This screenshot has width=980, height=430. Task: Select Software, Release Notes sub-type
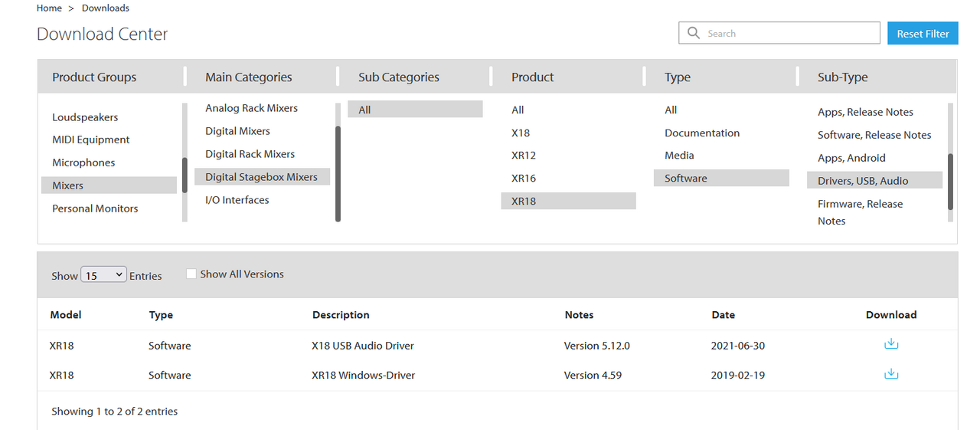[x=874, y=135]
